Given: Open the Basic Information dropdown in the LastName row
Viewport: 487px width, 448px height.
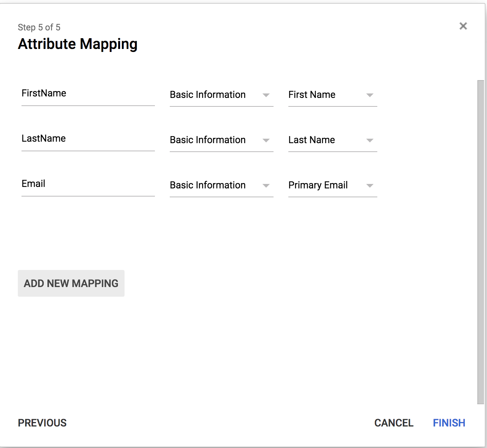Looking at the screenshot, I should (x=221, y=140).
